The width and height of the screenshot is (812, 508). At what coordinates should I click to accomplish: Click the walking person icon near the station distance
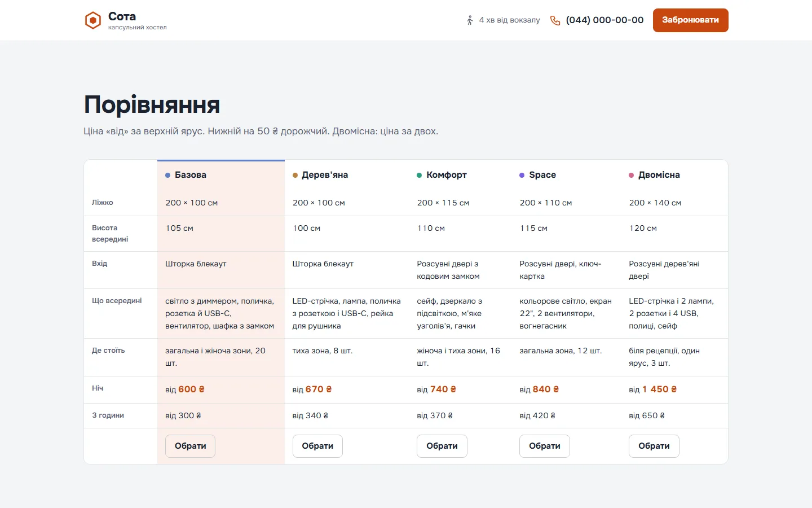[x=470, y=20]
